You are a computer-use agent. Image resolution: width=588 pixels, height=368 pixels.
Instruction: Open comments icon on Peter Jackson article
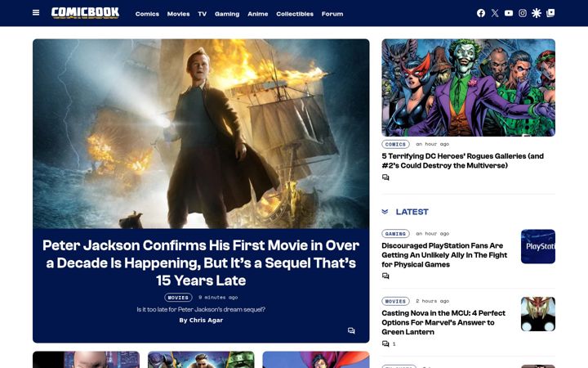tap(351, 331)
